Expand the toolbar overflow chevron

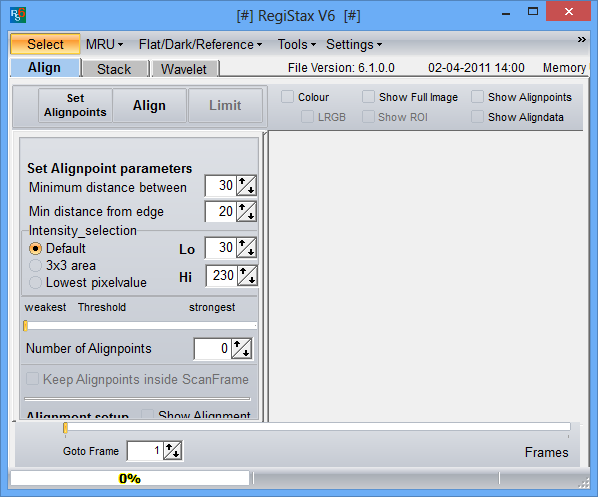(581, 40)
